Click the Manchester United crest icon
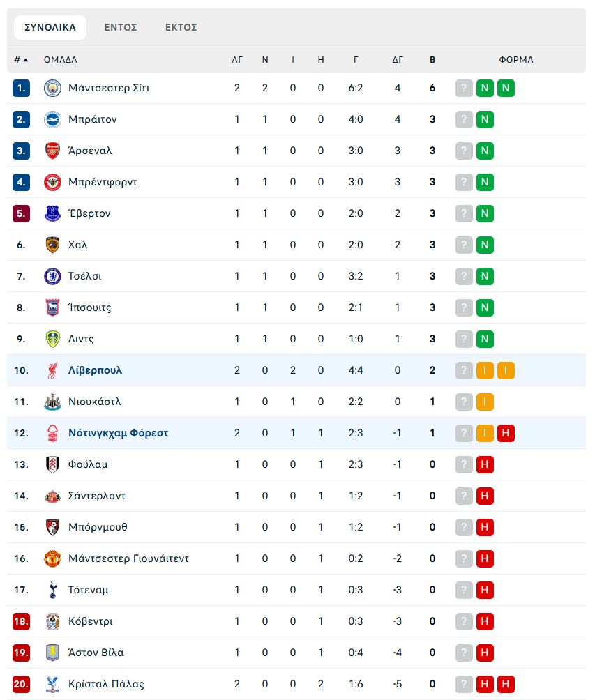This screenshot has height=700, width=595. tap(53, 558)
